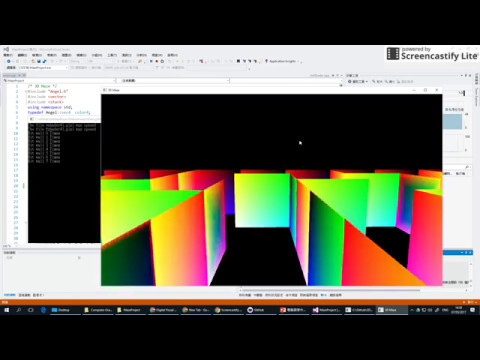Screen dimensions: 480x360
Task: Click the Save file toolbar icon
Action: pyautogui.click(x=39, y=61)
